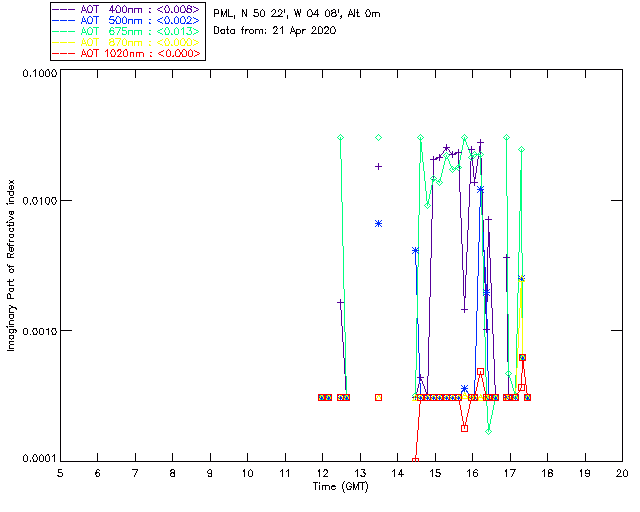Image resolution: width=640 pixels, height=512 pixels.
Task: Click the x-axis tick label 12
Action: [322, 473]
